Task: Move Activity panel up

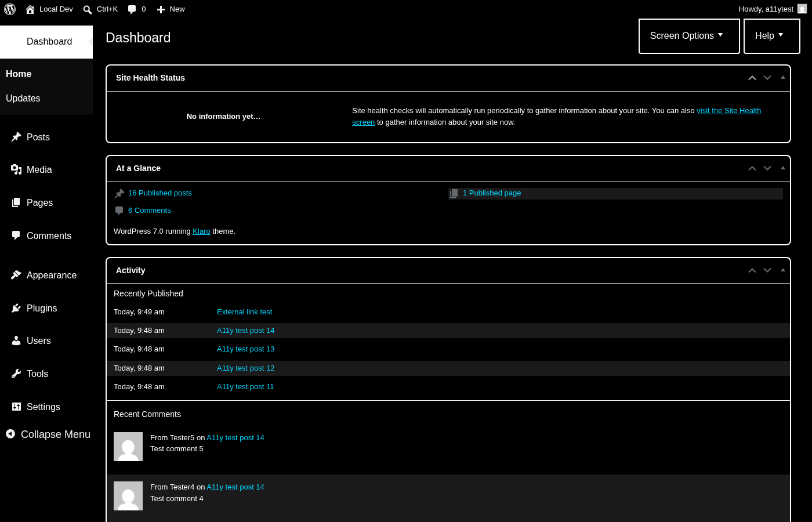Action: [x=752, y=270]
